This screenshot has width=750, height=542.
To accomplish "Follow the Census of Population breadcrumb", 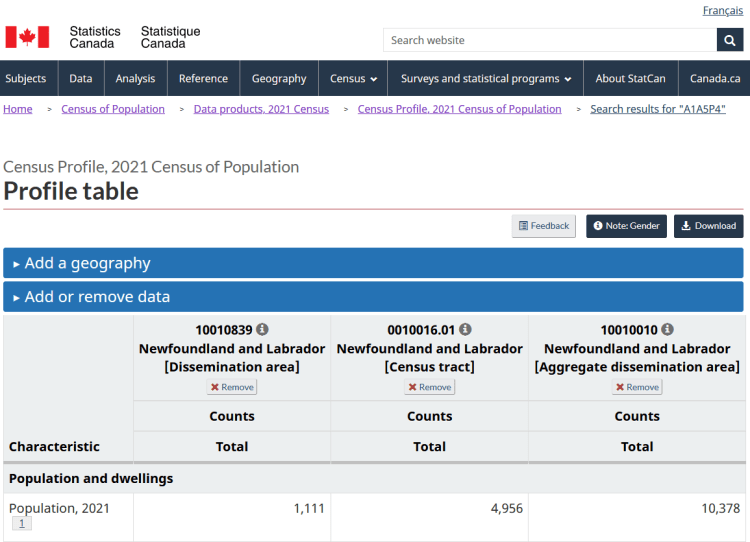I will coord(113,109).
